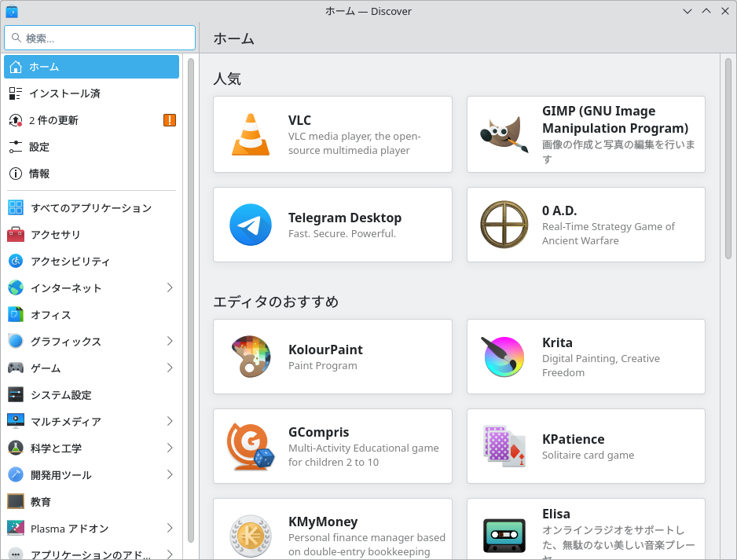Open the Telegram Desktop card title
737x560 pixels.
pos(345,218)
